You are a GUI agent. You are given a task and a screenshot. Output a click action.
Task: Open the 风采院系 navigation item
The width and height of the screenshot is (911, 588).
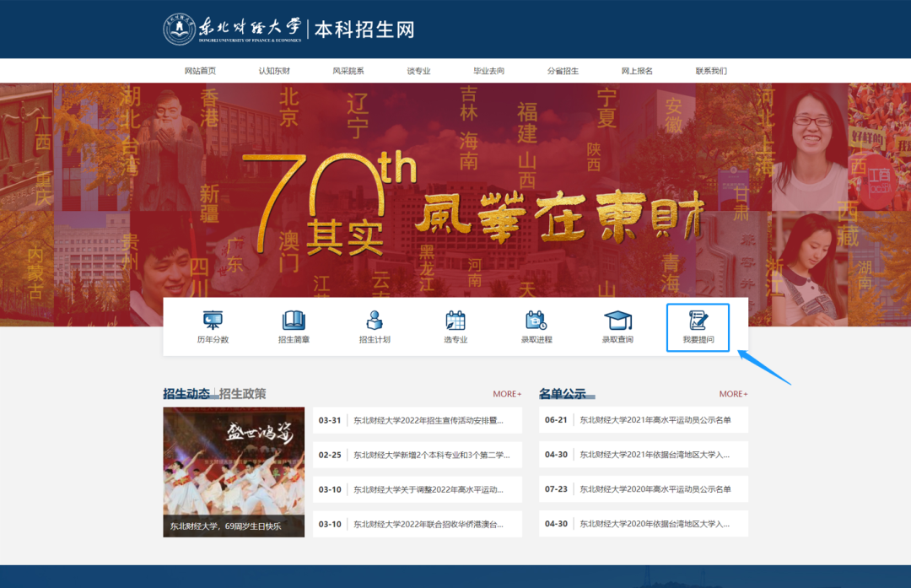coord(348,71)
